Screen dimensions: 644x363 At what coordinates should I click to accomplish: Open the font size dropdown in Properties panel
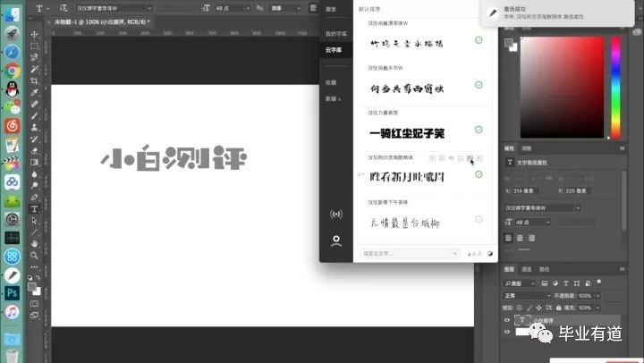point(541,222)
